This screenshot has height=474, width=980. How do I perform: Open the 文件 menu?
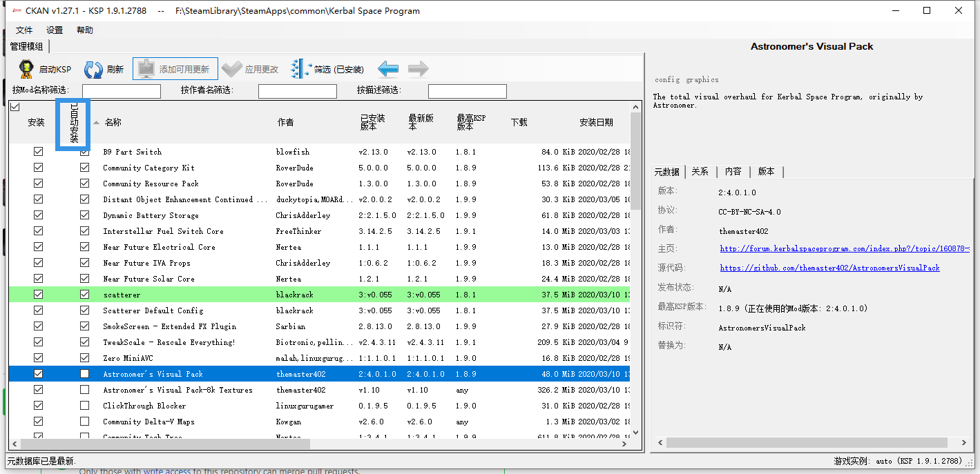tap(24, 30)
